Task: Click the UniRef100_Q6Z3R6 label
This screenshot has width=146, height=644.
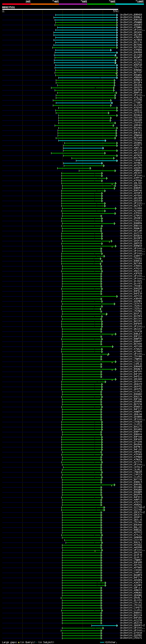Action: [131, 35]
